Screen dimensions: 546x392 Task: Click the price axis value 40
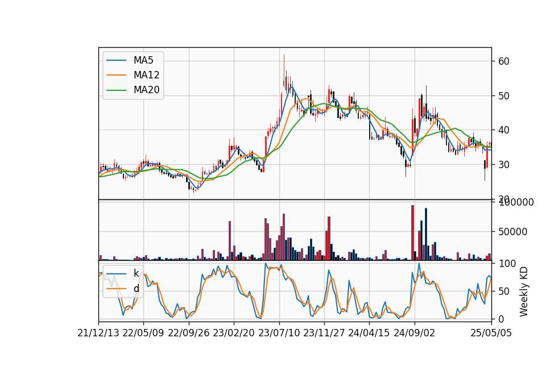point(504,130)
